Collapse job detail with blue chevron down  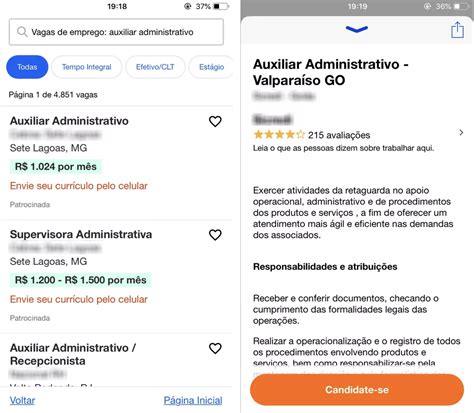(x=357, y=29)
